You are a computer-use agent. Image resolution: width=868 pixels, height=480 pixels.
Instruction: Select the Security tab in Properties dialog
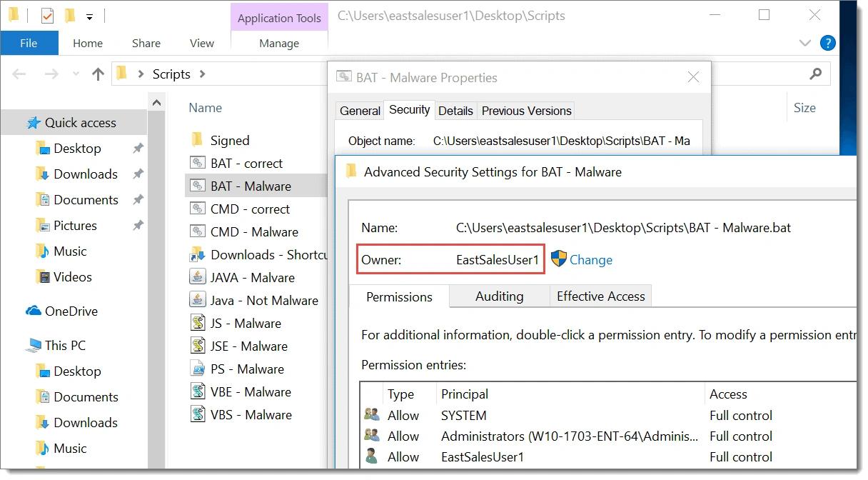[409, 110]
